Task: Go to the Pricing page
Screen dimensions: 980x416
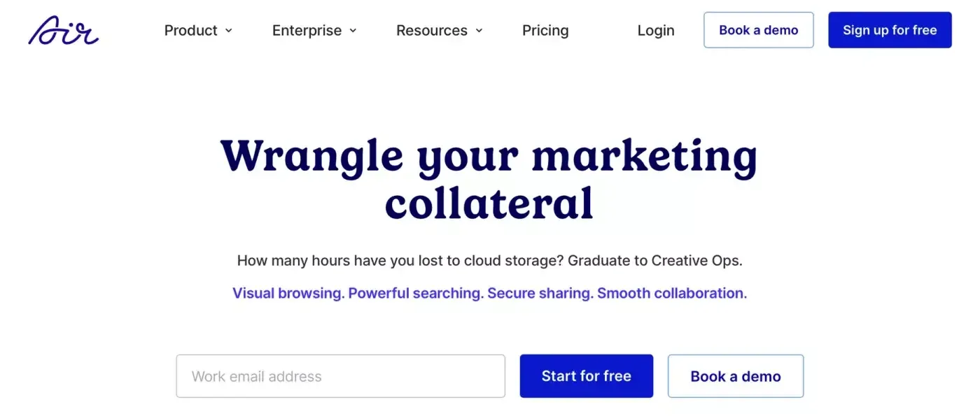Action: point(545,31)
